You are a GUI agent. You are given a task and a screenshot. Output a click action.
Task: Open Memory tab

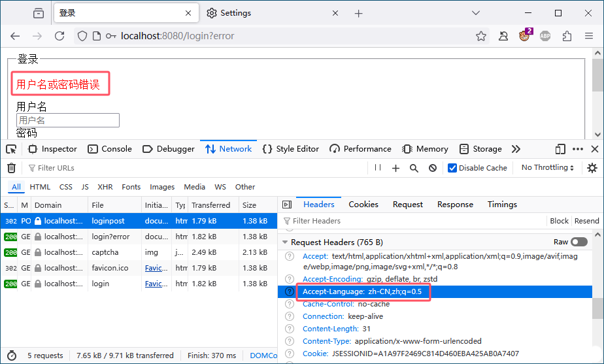[x=426, y=149]
